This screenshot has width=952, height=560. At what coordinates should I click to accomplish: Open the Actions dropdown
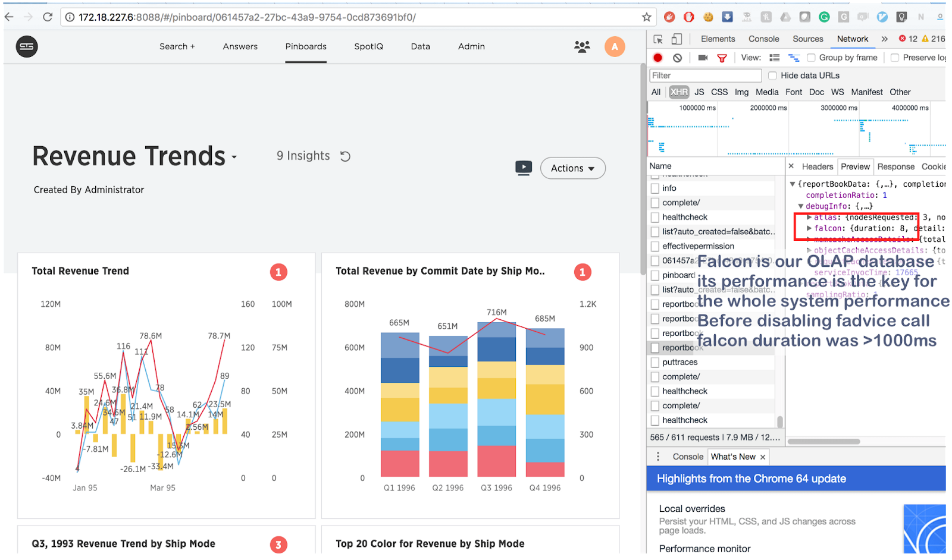[572, 168]
